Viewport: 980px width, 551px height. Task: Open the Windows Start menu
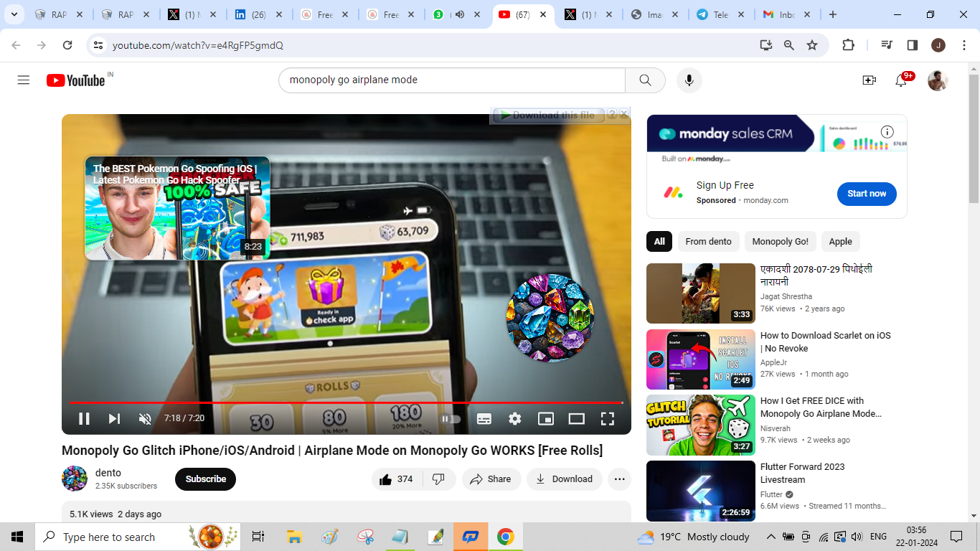[x=17, y=537]
